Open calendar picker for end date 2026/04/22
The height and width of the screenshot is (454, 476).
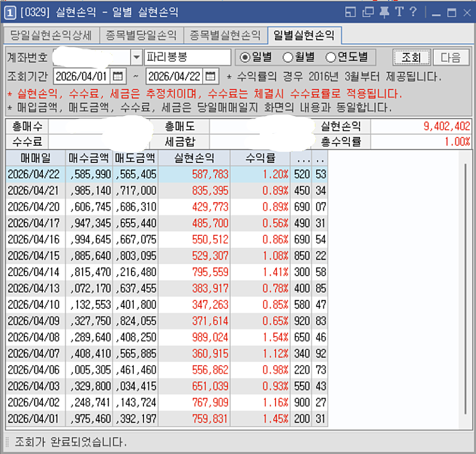coord(211,76)
